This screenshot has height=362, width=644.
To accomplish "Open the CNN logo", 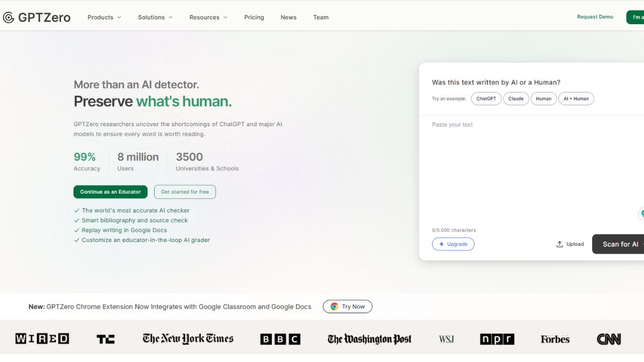I will point(609,339).
